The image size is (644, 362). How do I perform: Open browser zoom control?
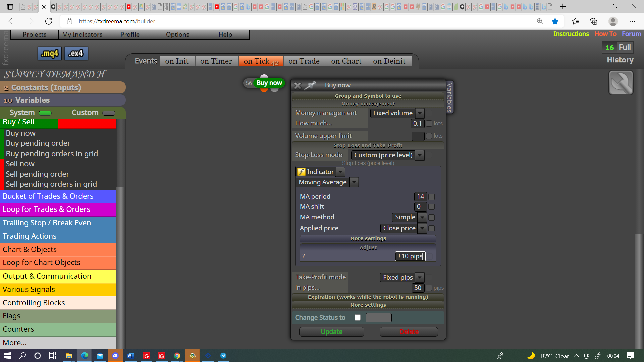(540, 21)
